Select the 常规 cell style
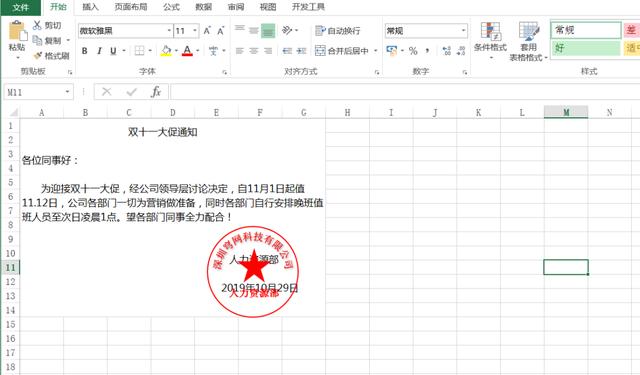Viewport: 640px width, 375px height. tap(586, 30)
